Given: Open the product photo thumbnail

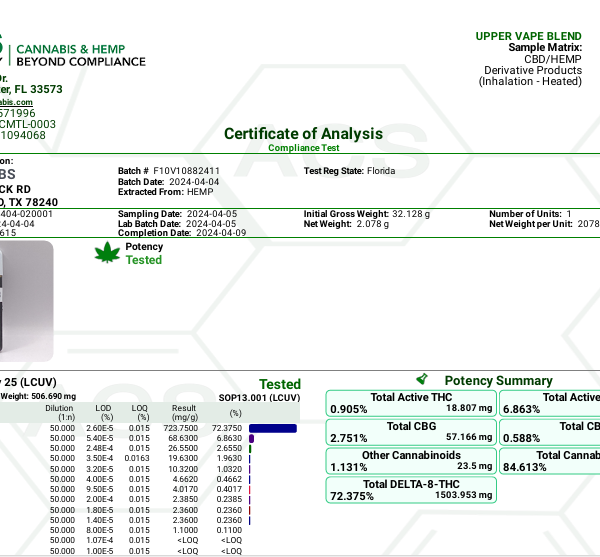Looking at the screenshot, I should [26, 301].
